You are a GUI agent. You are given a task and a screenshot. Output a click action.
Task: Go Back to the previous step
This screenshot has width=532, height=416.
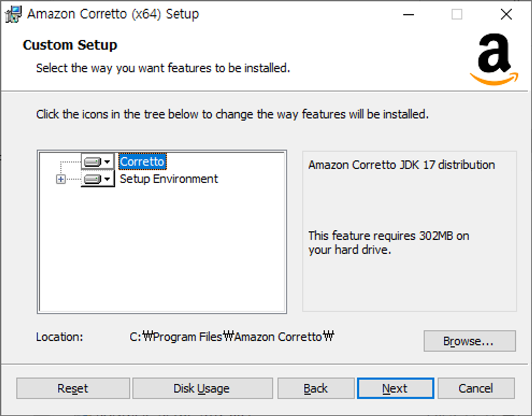click(316, 388)
